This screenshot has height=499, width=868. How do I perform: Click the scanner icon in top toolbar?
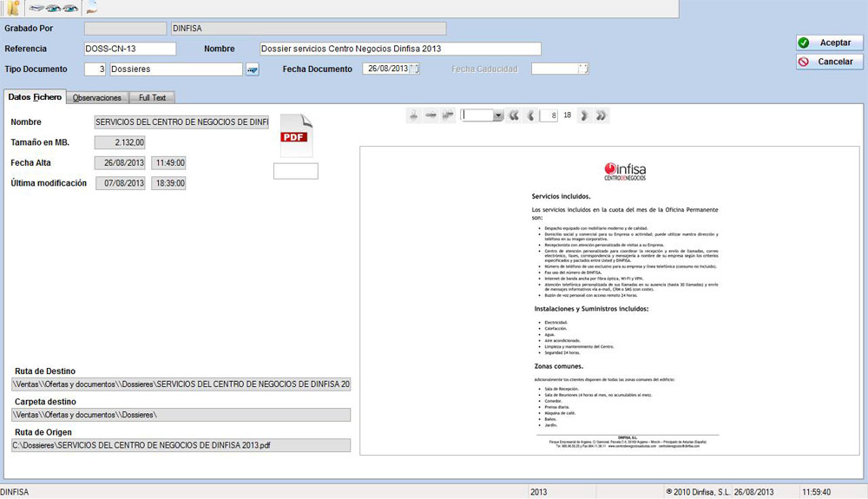(36, 8)
